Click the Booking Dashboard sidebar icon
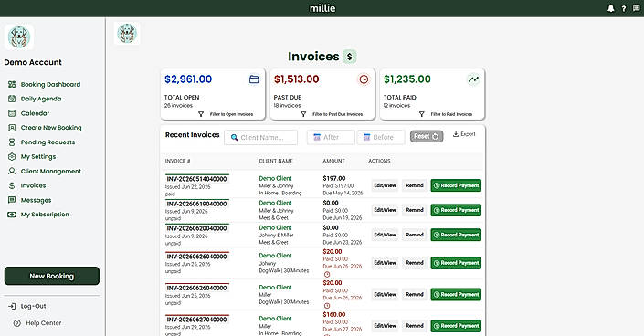 [x=12, y=84]
